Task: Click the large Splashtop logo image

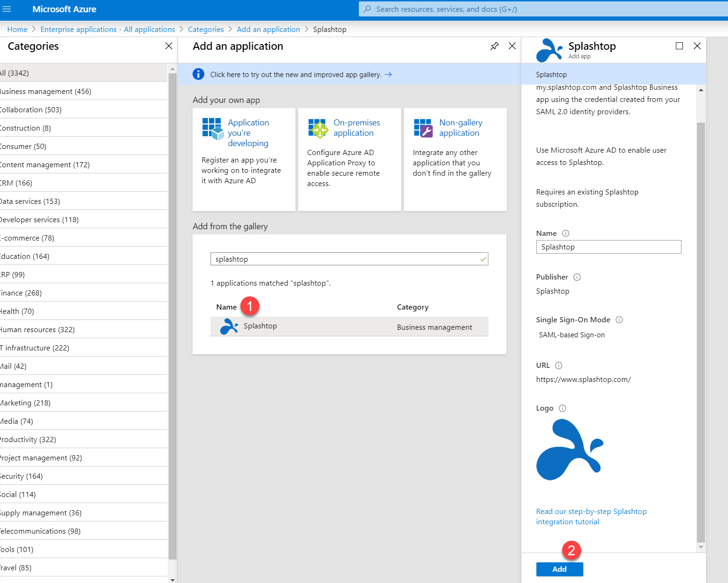Action: (570, 450)
